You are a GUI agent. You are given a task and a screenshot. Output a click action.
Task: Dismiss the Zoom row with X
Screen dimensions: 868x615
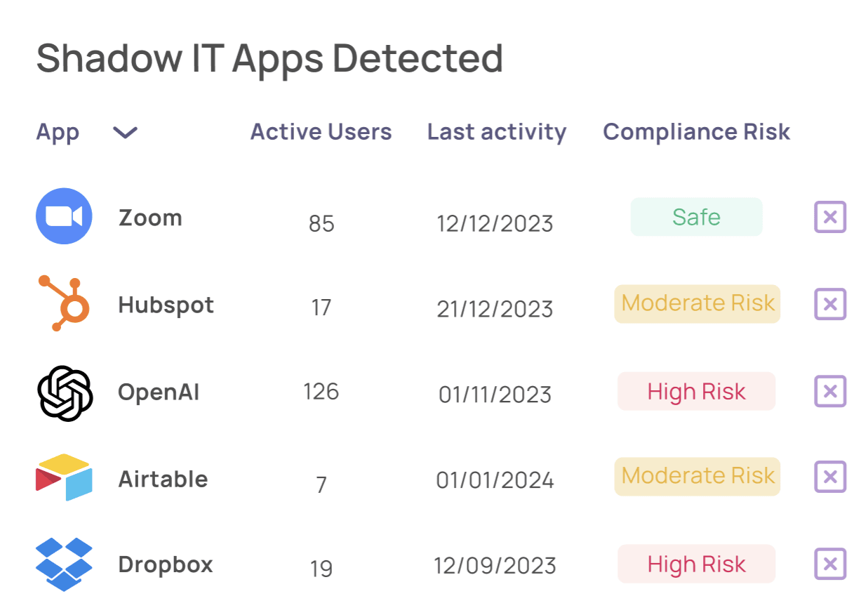click(x=830, y=217)
